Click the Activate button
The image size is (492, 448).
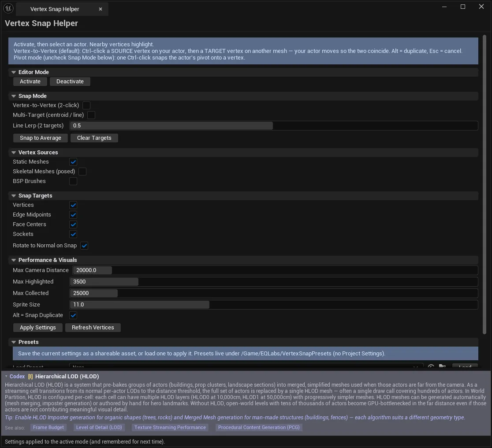tap(30, 82)
